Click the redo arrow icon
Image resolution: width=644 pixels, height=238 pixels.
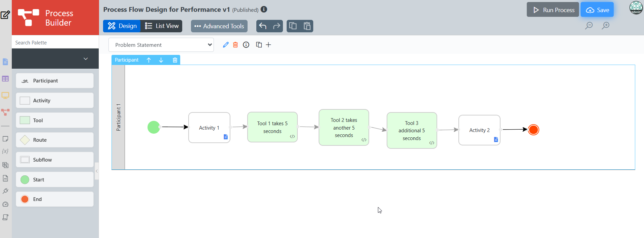[x=277, y=26]
